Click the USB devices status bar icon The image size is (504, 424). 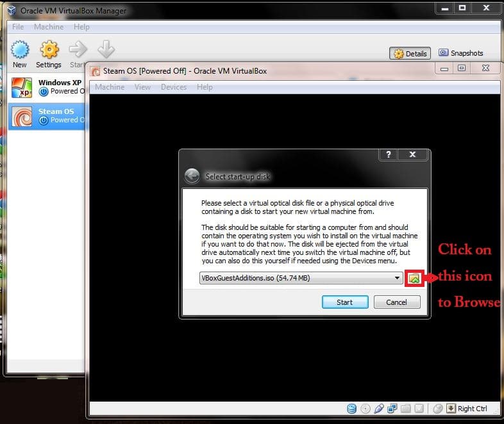click(x=379, y=409)
